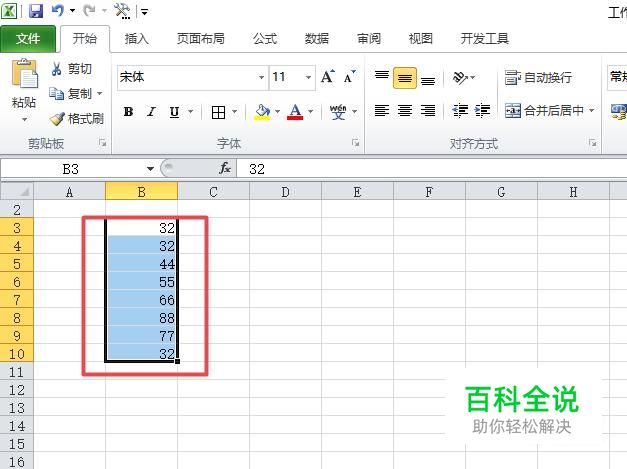Click the wén phonetic guide icon
The height and width of the screenshot is (469, 627).
pos(338,112)
